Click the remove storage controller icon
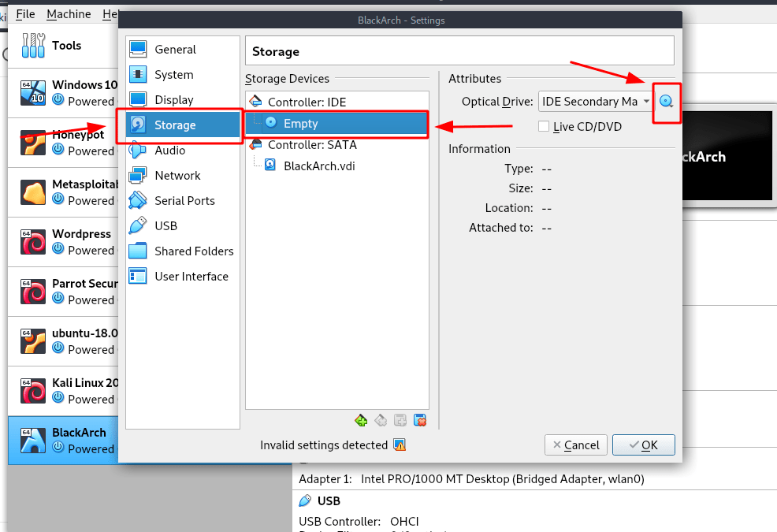Screen dimensions: 777x532 click(381, 420)
